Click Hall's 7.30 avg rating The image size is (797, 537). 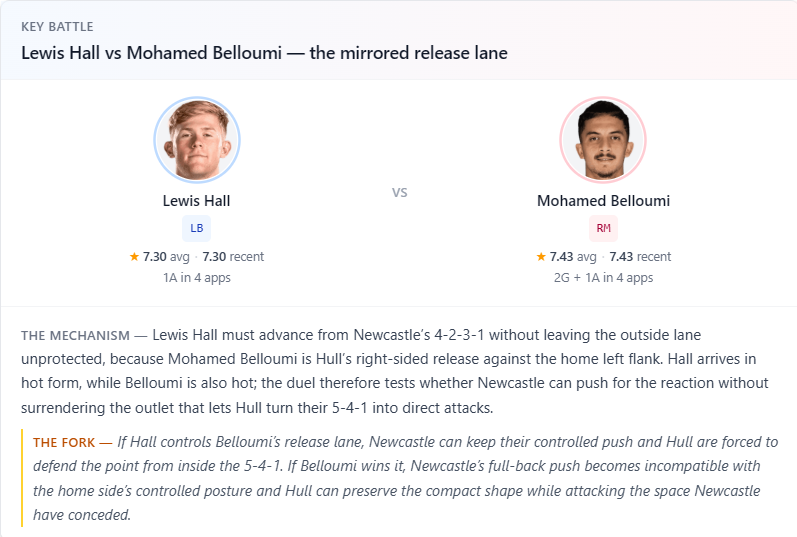tap(166, 256)
